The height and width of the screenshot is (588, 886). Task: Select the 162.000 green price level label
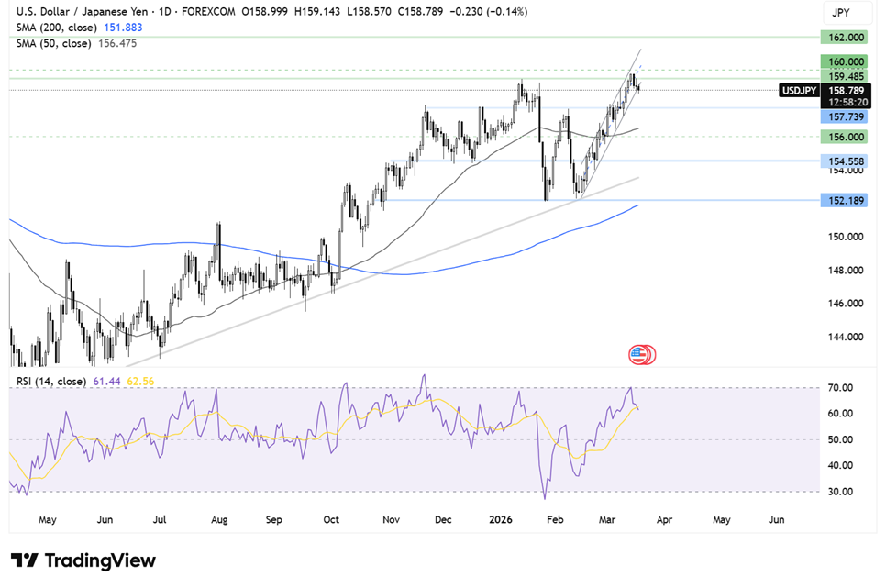pyautogui.click(x=842, y=38)
